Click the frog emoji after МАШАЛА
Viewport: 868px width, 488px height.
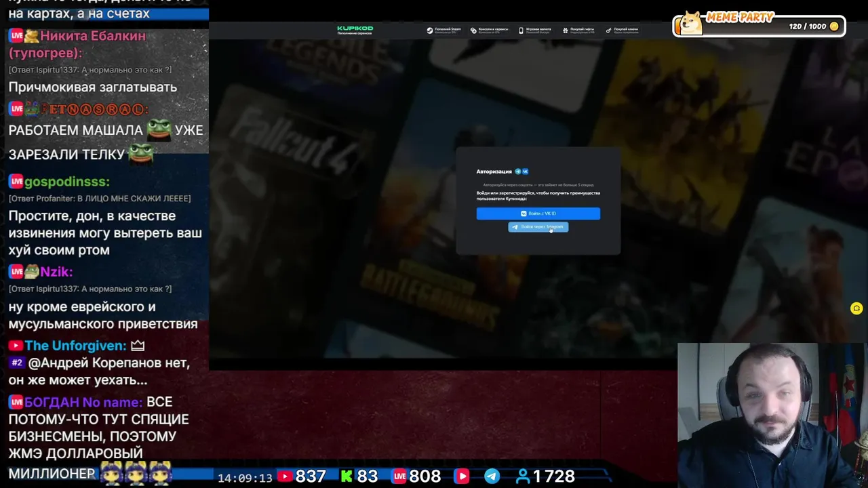159,129
